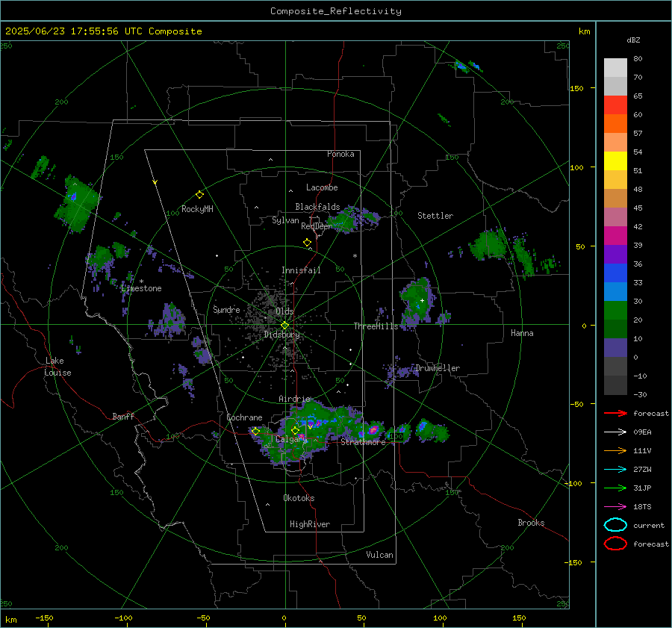Click the Calgary city label
Viewport: 672px width, 628px height.
291,439
